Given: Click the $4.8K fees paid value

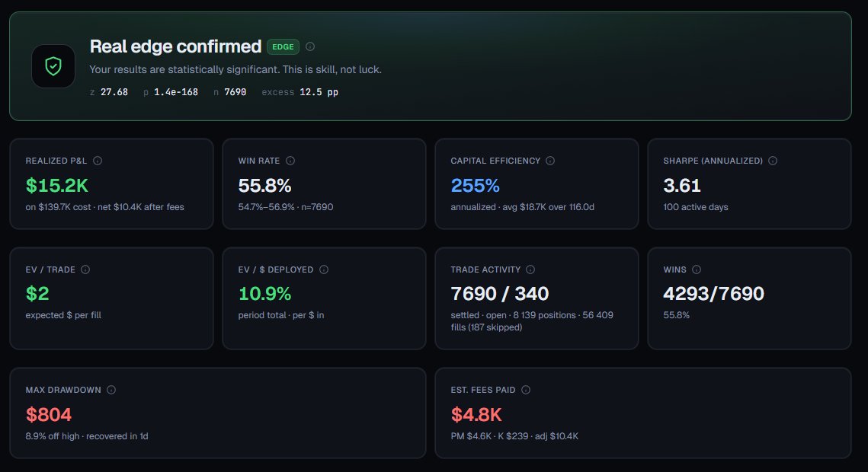Looking at the screenshot, I should [x=476, y=414].
